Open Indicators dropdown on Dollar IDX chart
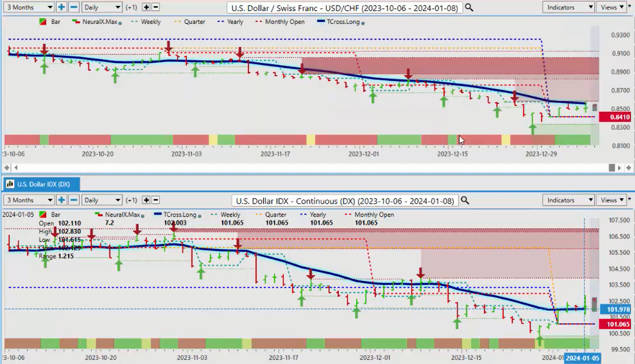Screen dimensions: 635x364 point(568,200)
